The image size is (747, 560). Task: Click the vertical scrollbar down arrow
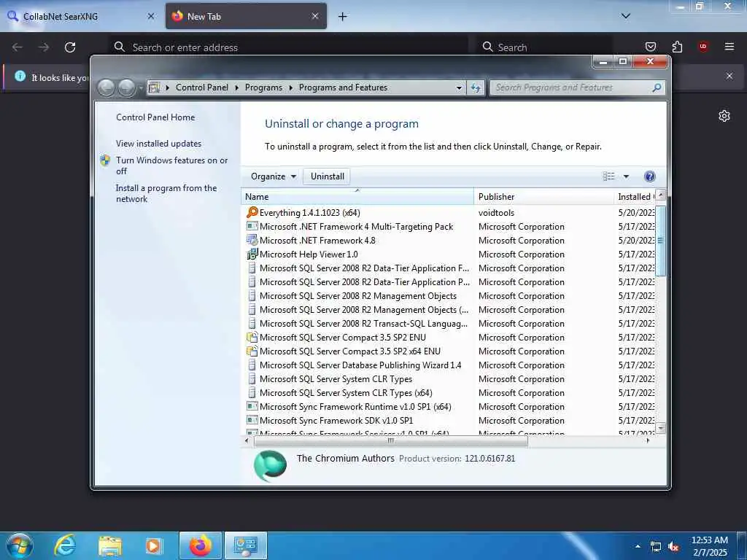click(660, 428)
